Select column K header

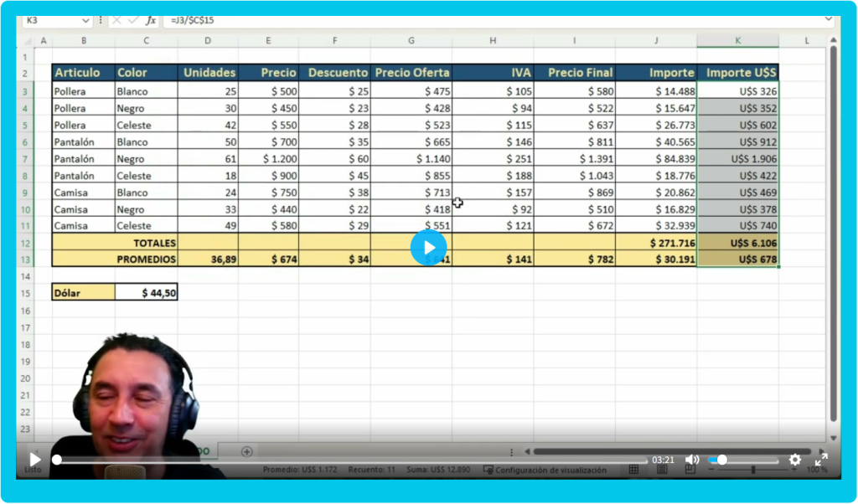coord(737,41)
